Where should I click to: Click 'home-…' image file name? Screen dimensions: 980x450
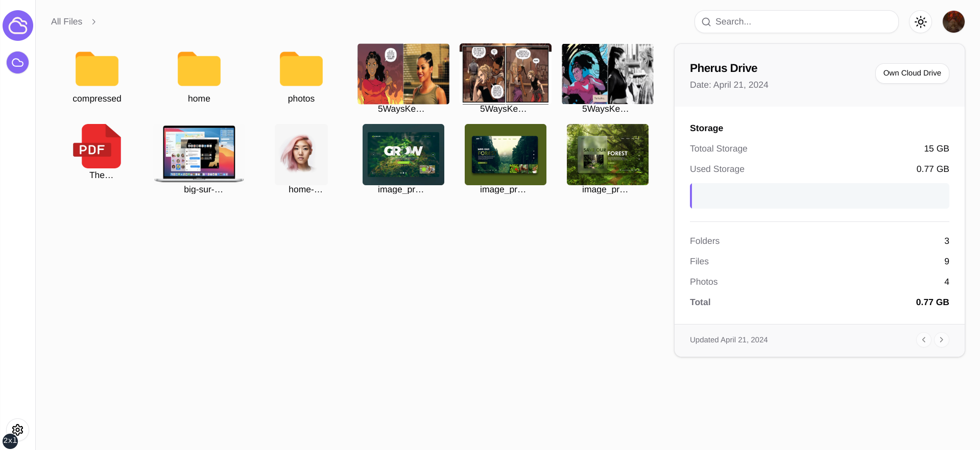click(x=305, y=189)
